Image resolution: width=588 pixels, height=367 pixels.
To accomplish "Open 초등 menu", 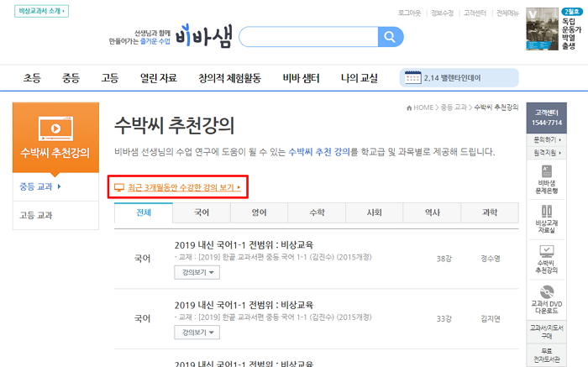I will [32, 78].
